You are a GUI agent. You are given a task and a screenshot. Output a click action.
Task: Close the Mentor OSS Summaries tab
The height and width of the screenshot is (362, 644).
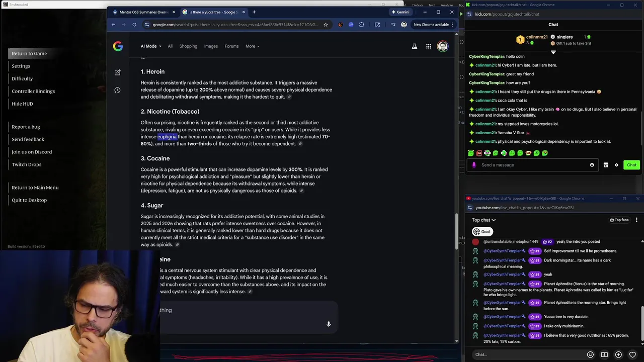point(174,12)
